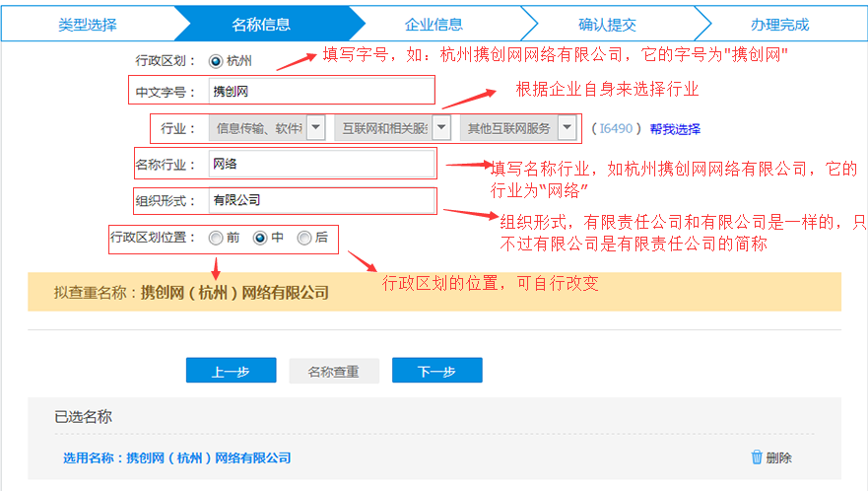Open the 企业信息 step tab
The height and width of the screenshot is (491, 868).
pos(434,24)
